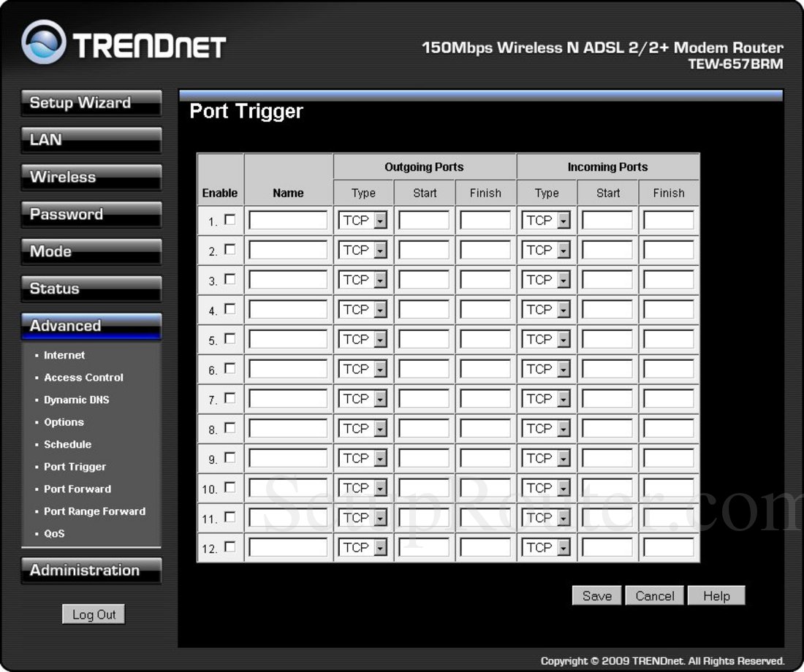Open the Administration section
The height and width of the screenshot is (672, 804).
[91, 570]
